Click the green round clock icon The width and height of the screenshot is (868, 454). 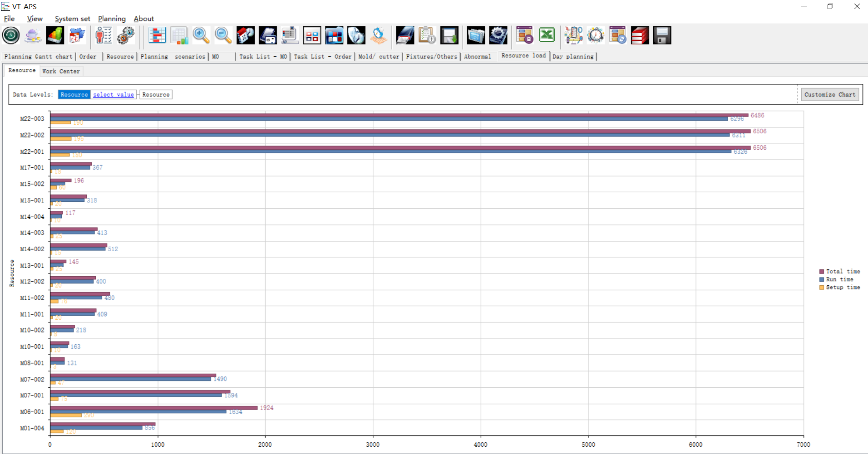11,35
